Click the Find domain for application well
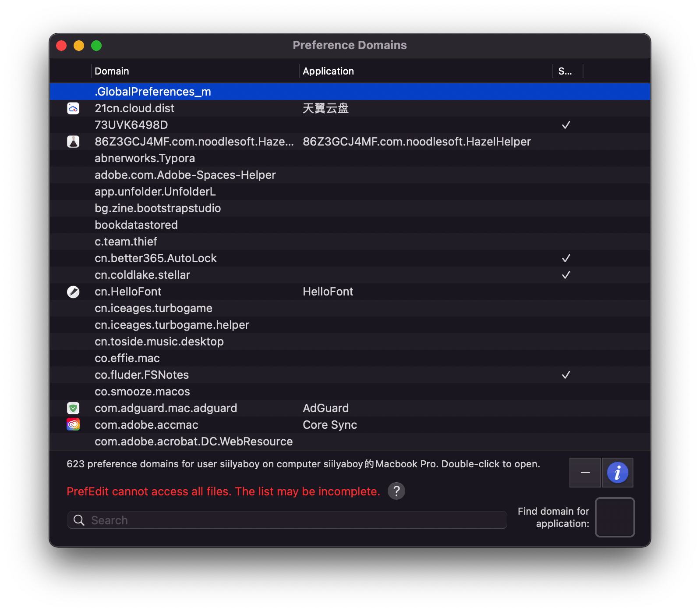Image resolution: width=700 pixels, height=612 pixels. (x=615, y=517)
